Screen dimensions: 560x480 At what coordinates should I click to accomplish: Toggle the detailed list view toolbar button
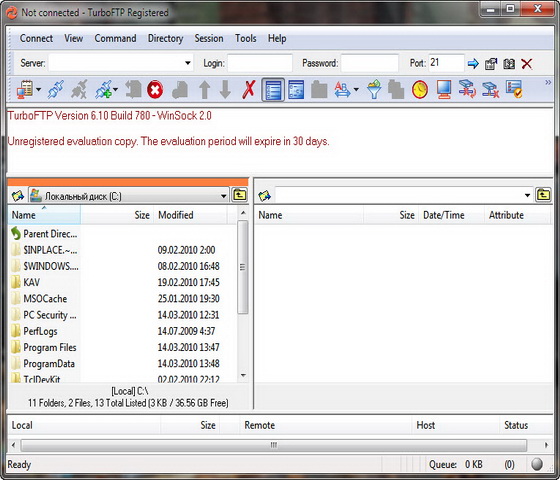(273, 90)
